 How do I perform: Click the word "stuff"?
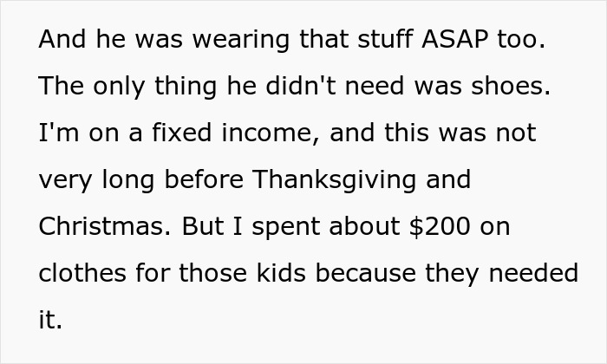point(385,38)
